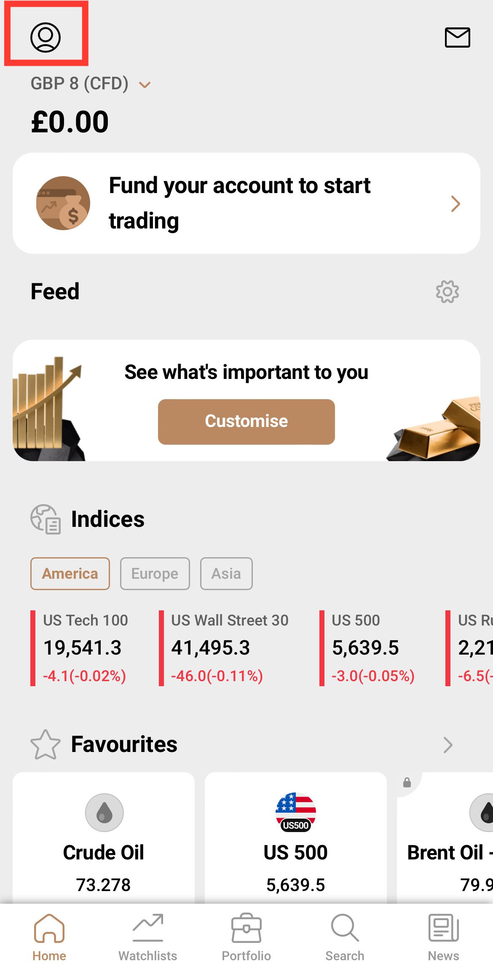The width and height of the screenshot is (493, 980).
Task: Select the America region filter
Action: coord(70,574)
